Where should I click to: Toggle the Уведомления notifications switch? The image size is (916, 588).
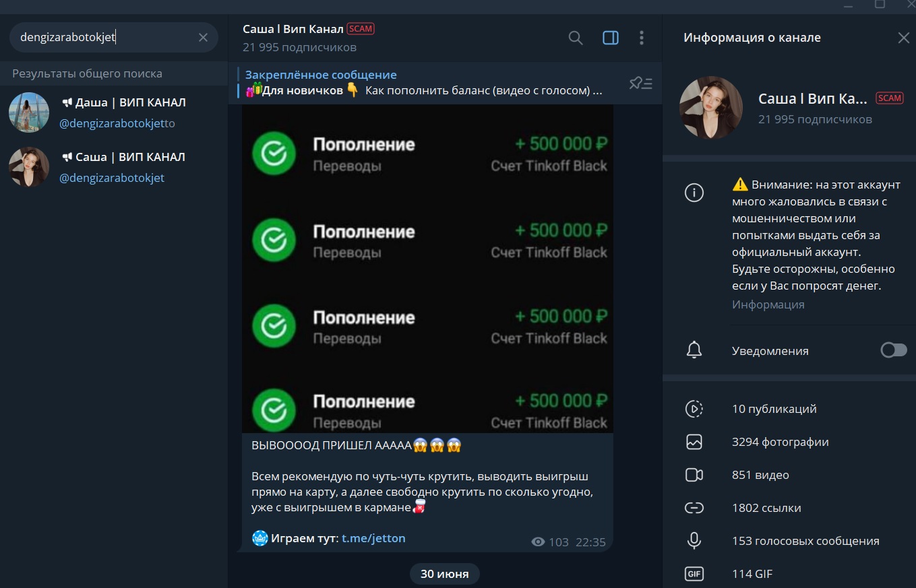(x=894, y=350)
